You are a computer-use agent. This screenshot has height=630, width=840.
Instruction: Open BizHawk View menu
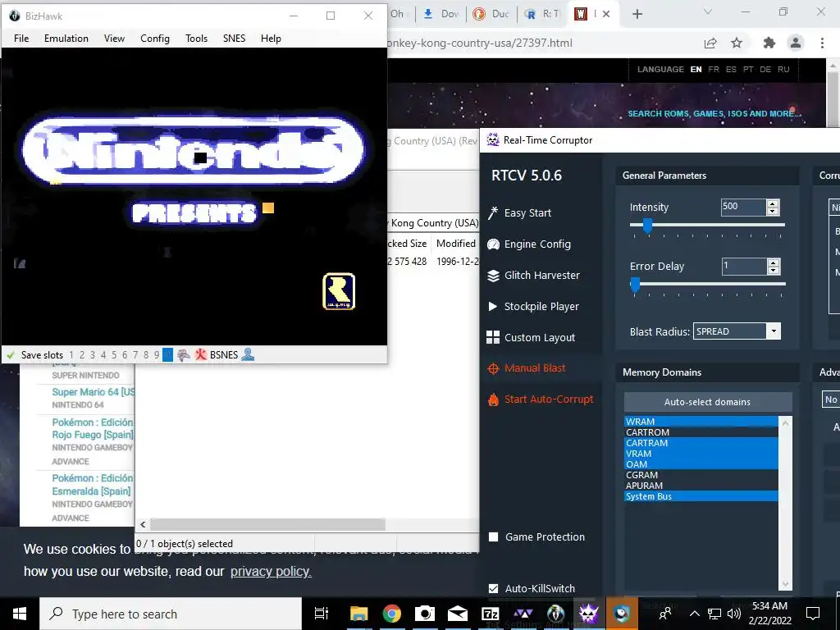tap(114, 38)
